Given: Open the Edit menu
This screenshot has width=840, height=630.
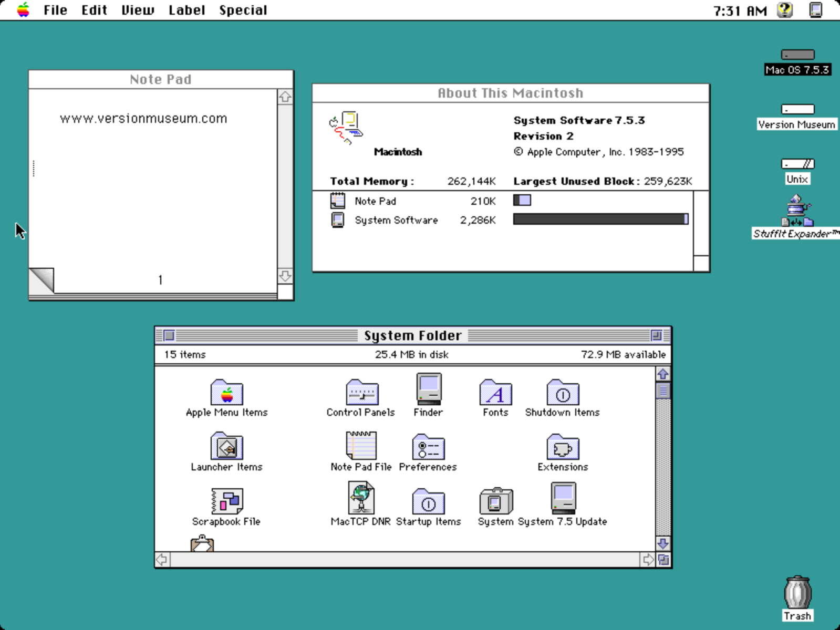Looking at the screenshot, I should pyautogui.click(x=94, y=10).
